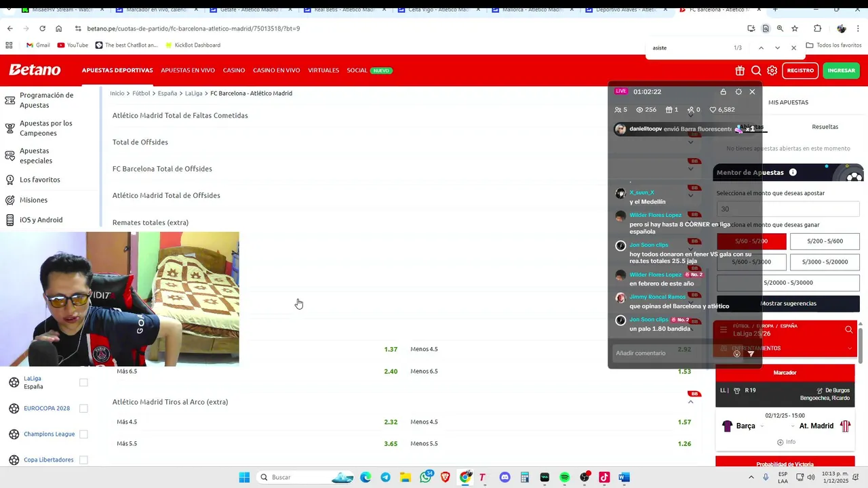Open VIRTUALES section
This screenshot has height=488, width=868.
pos(323,70)
